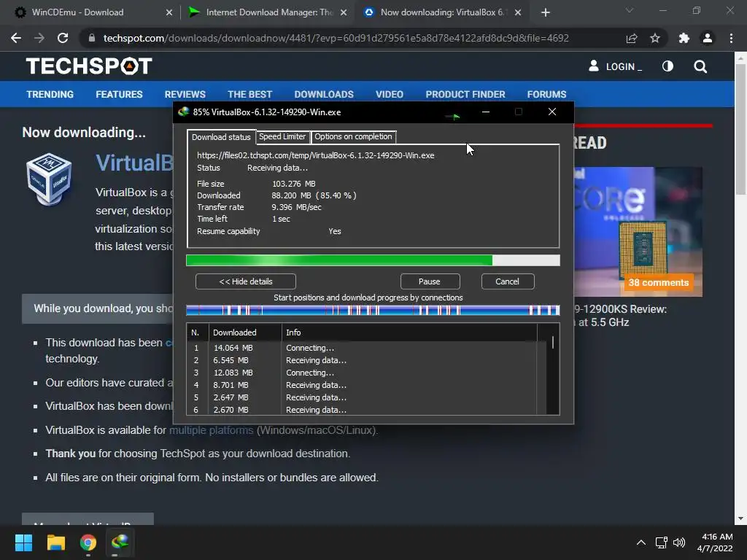Open TechSpot site search magnifier

point(700,66)
